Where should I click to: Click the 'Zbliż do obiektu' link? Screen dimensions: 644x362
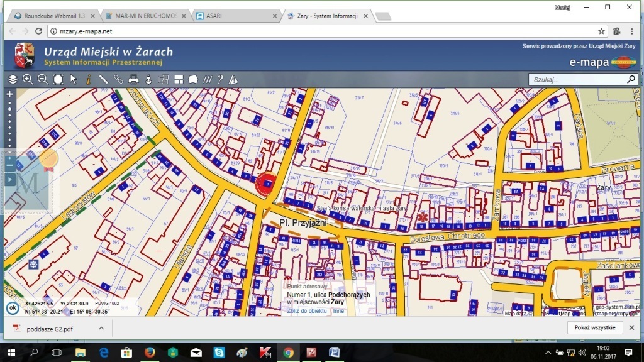(x=308, y=310)
